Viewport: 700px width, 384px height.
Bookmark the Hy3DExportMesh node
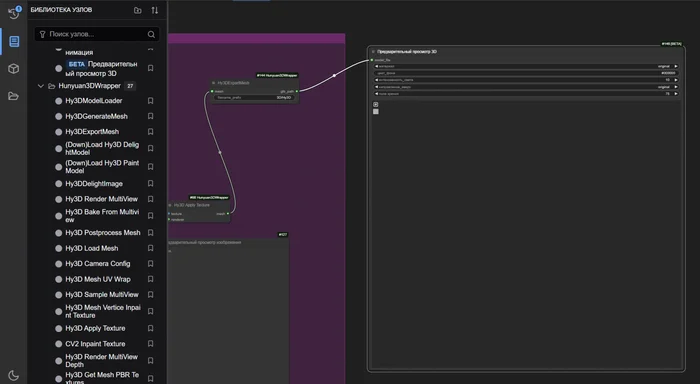[x=150, y=132]
